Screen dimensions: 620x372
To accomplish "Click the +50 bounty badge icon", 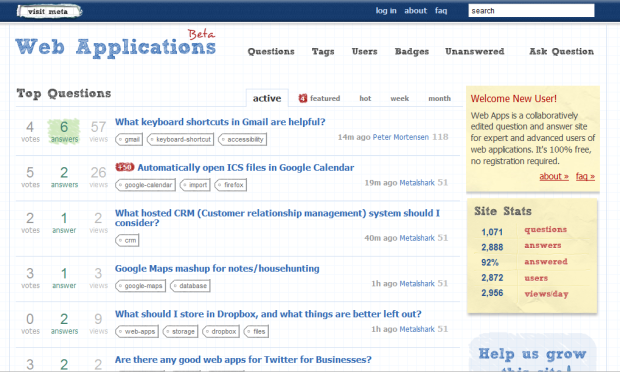I will [x=125, y=167].
